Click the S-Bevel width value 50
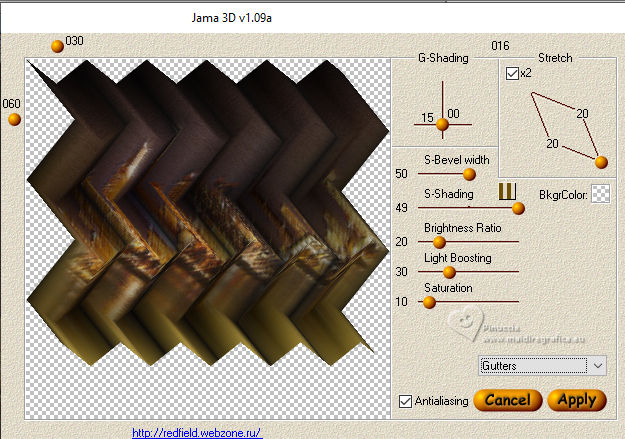 point(401,174)
